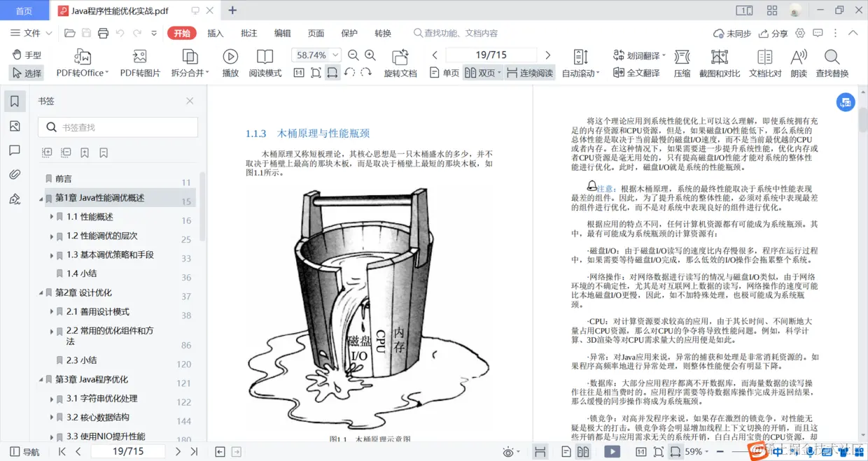
Task: Toggle 选择 select tool
Action: click(x=27, y=73)
